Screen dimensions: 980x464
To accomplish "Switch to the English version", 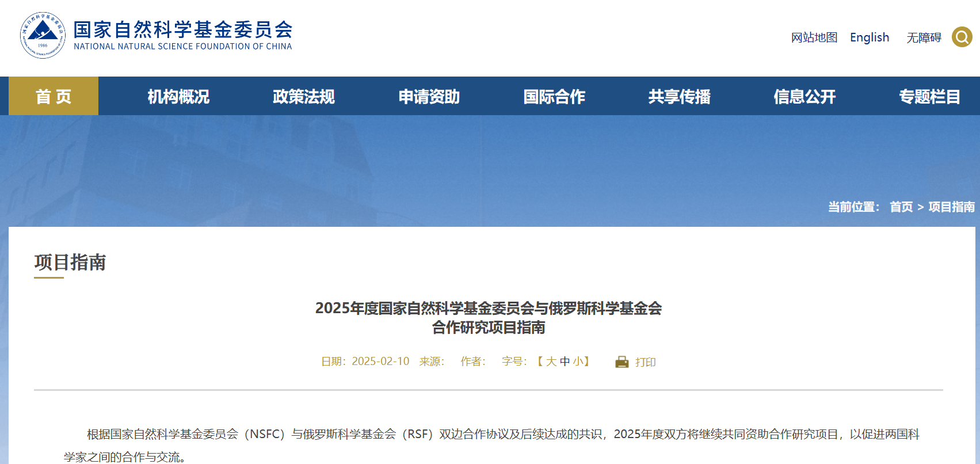I will [869, 37].
